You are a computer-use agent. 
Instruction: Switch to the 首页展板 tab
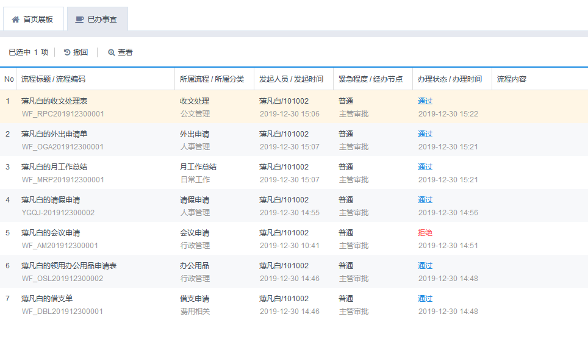33,20
